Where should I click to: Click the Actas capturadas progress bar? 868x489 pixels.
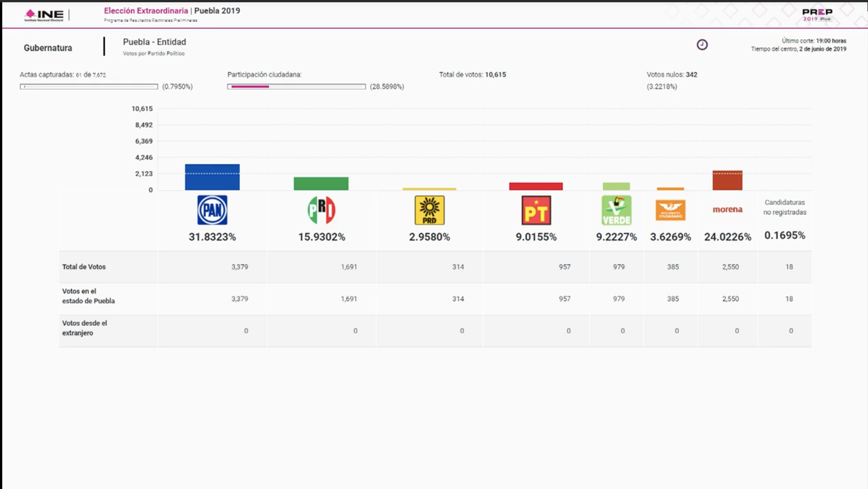89,87
